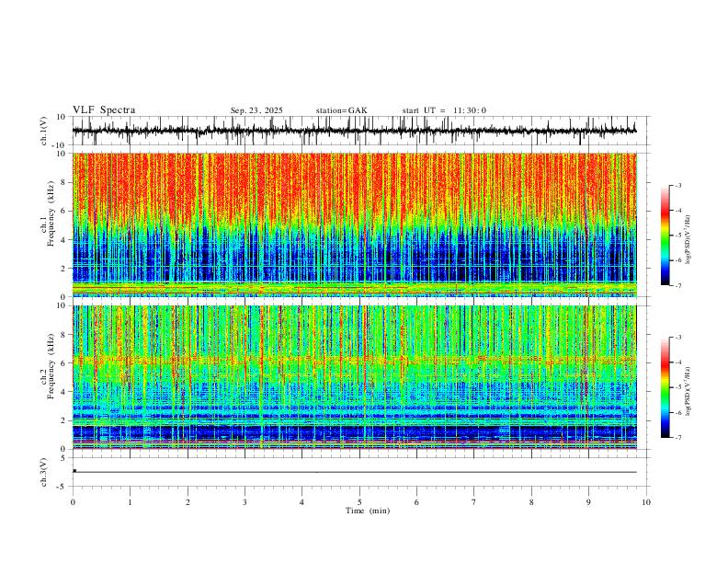Click the time axis tick label '8'
Screen dimensions: 728x563
point(531,502)
